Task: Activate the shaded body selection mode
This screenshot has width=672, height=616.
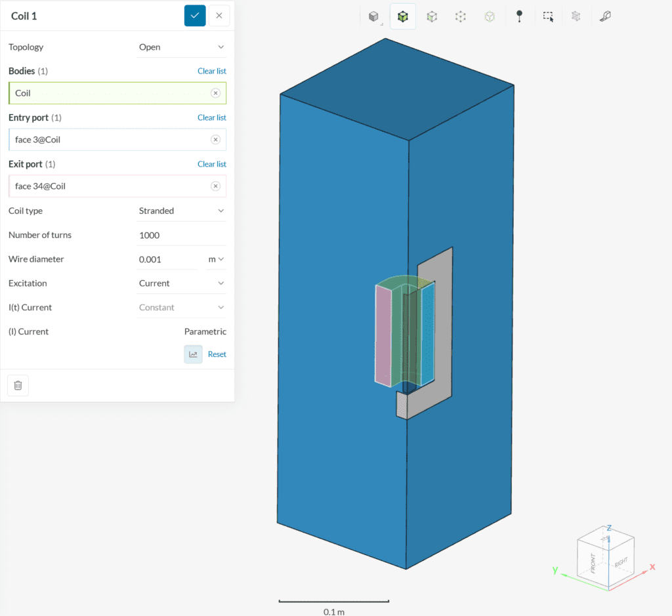Action: tap(403, 16)
